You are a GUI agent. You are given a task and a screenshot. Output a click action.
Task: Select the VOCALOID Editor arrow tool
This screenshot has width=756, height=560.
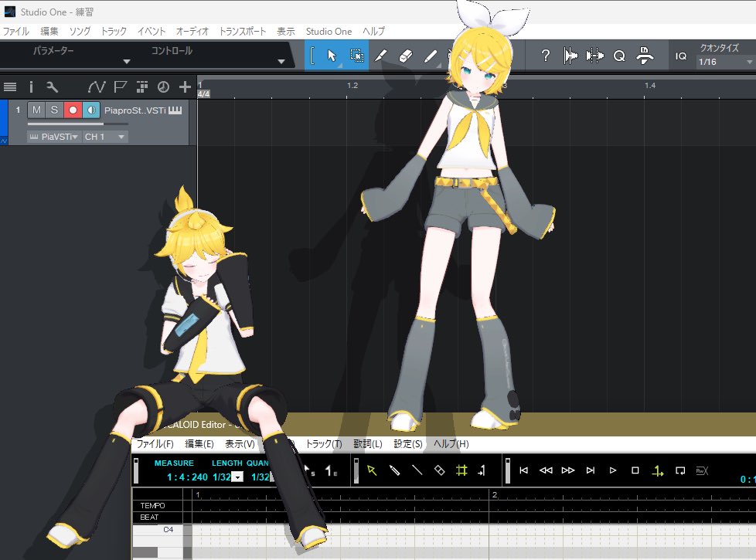(372, 470)
